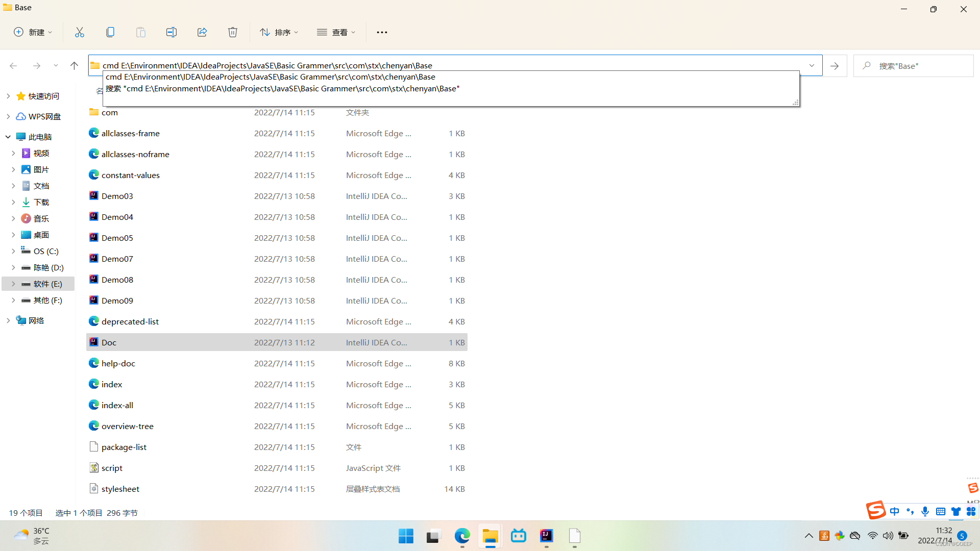Click the Delete trash icon
980x551 pixels.
tap(233, 32)
